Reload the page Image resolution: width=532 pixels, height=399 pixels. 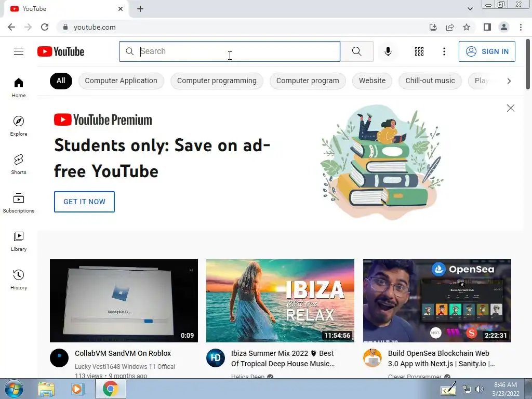45,27
